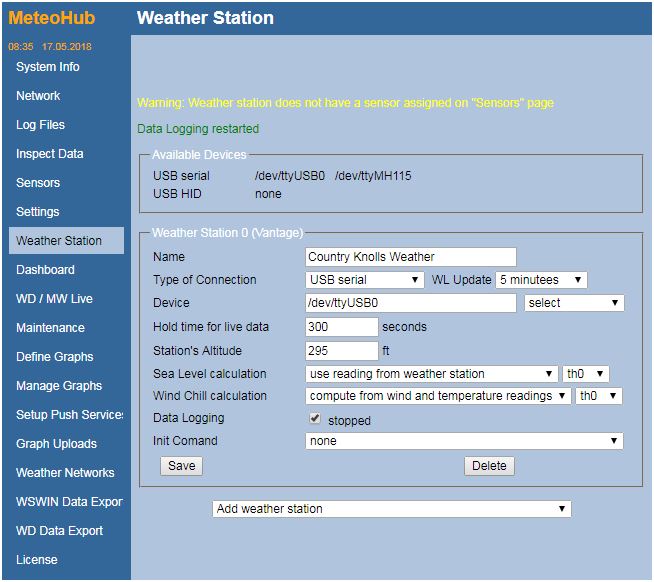Toggle the Data Logging checkbox
Screen dimensions: 654x582
click(315, 418)
